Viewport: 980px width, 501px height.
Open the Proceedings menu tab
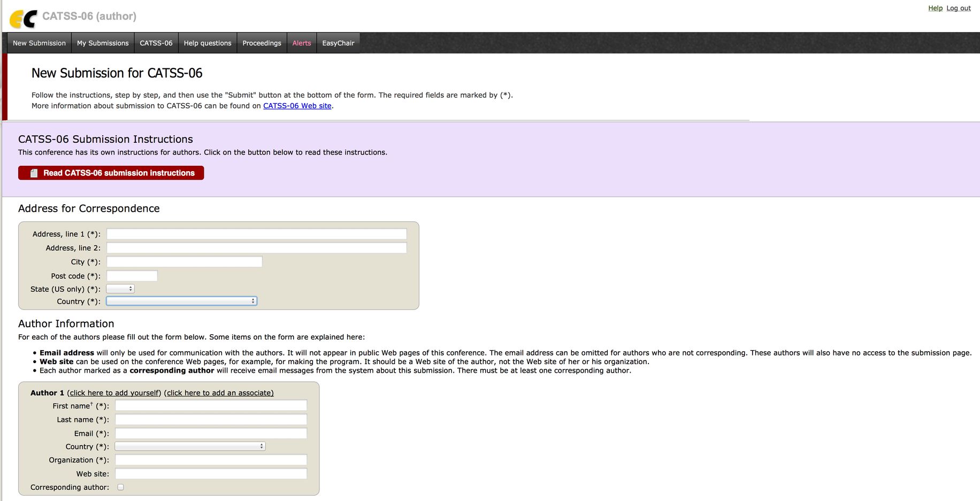[x=262, y=43]
